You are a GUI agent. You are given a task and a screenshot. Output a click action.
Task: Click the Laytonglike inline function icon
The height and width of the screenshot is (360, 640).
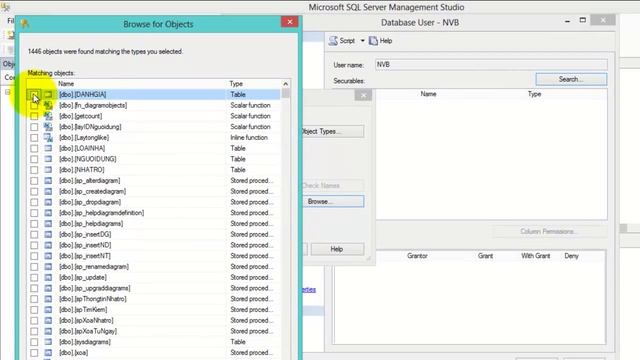tap(48, 138)
